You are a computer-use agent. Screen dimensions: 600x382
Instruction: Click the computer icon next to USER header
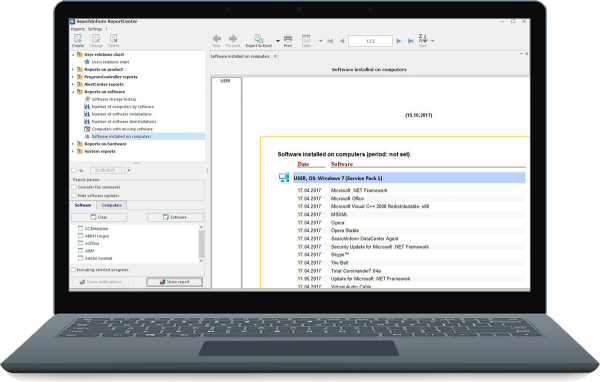coord(284,178)
